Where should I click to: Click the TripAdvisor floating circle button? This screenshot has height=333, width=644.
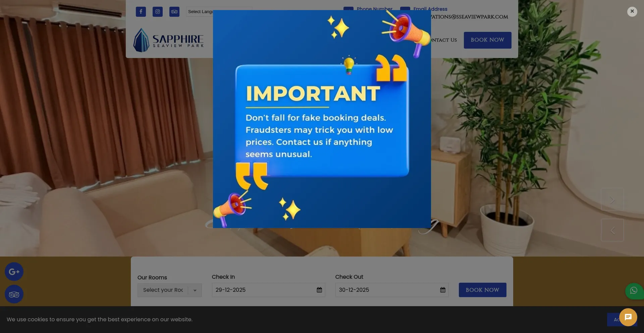click(x=14, y=294)
